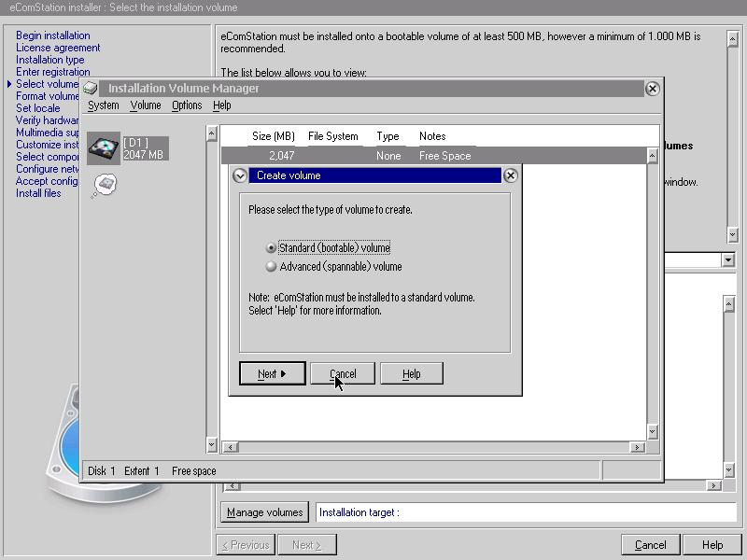Click Install files step
This screenshot has height=560, width=747.
(38, 193)
